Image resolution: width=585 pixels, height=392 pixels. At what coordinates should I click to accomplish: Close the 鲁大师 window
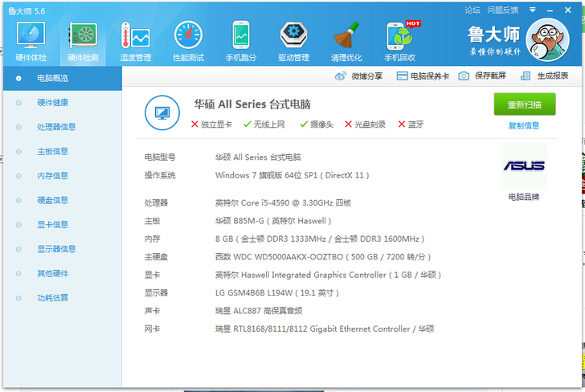click(568, 10)
